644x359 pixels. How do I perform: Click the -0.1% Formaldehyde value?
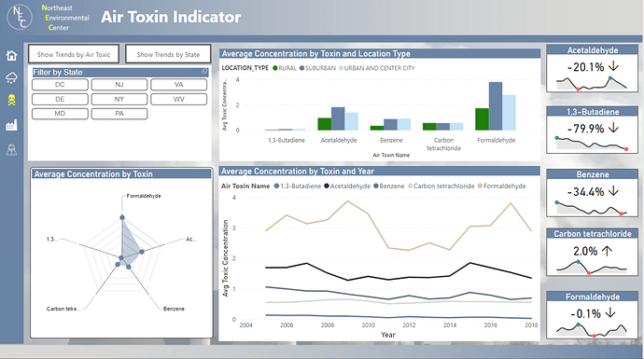[586, 314]
